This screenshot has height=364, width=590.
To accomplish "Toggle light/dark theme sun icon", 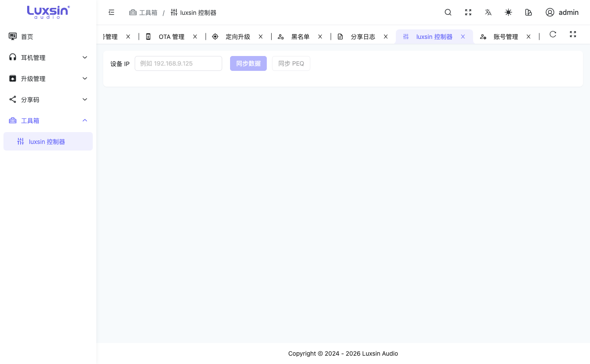I will point(508,12).
